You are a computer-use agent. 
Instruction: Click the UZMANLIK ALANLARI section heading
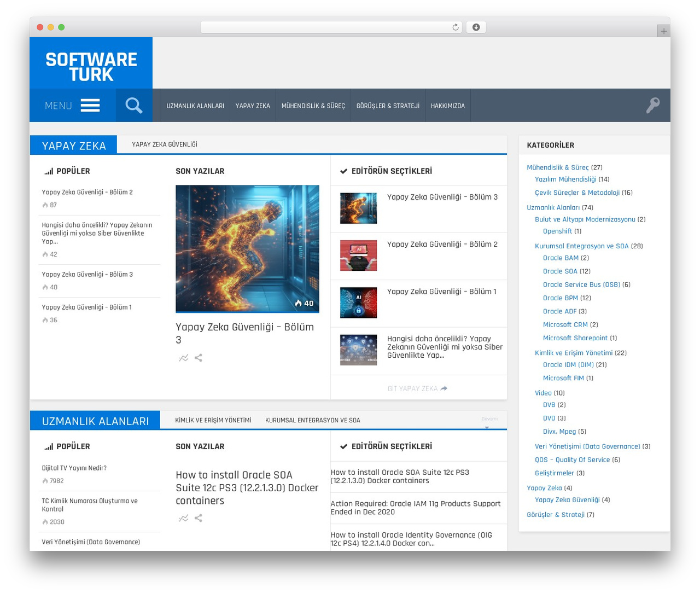pyautogui.click(x=95, y=421)
